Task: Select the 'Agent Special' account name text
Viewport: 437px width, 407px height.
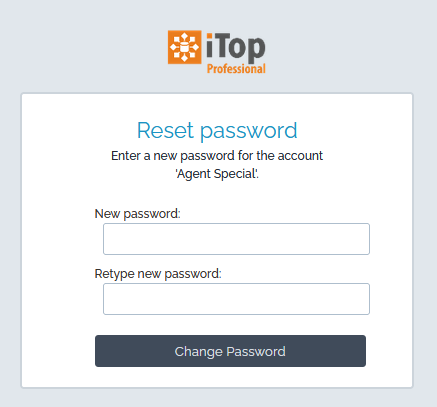Action: [217, 174]
